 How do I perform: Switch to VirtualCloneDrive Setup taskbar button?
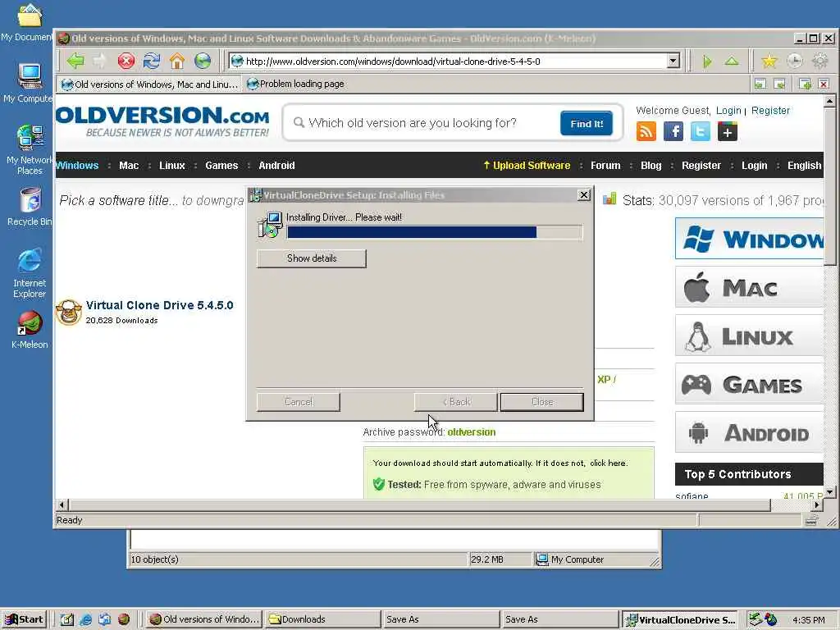pyautogui.click(x=679, y=619)
